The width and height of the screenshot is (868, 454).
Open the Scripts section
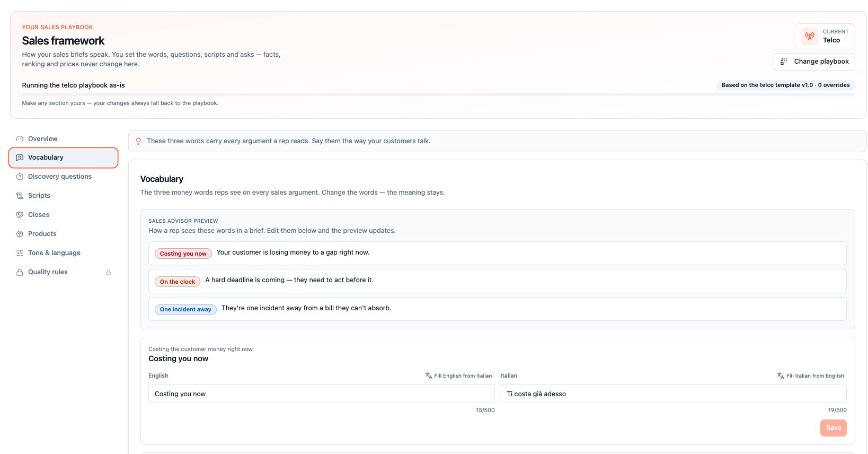[x=63, y=196]
